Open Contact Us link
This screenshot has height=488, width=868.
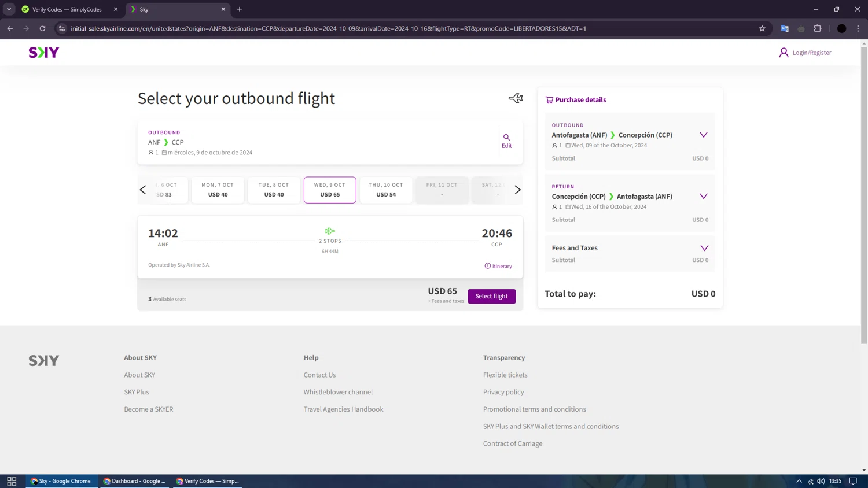[x=320, y=375]
